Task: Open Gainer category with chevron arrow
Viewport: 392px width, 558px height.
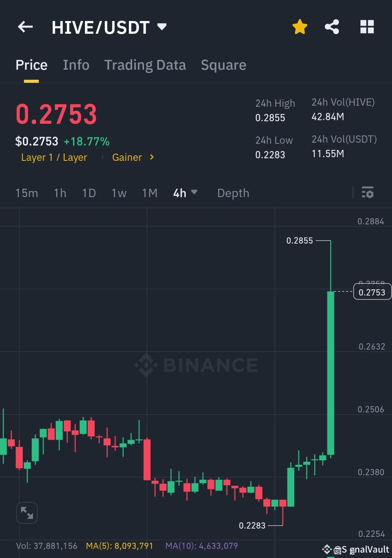Action: (x=133, y=157)
